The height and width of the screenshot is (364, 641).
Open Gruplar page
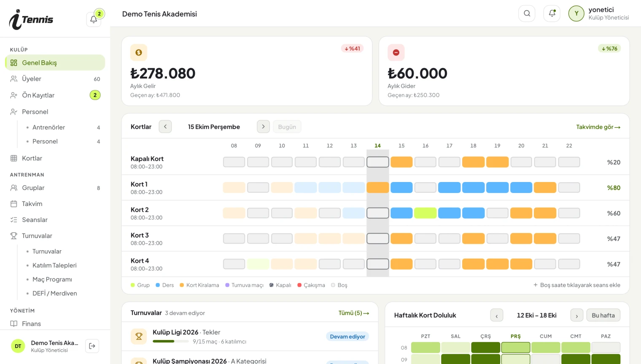click(x=55, y=188)
